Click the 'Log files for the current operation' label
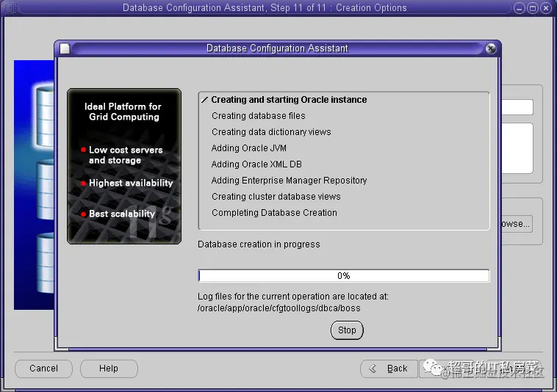Image resolution: width=557 pixels, height=392 pixels. [x=292, y=297]
